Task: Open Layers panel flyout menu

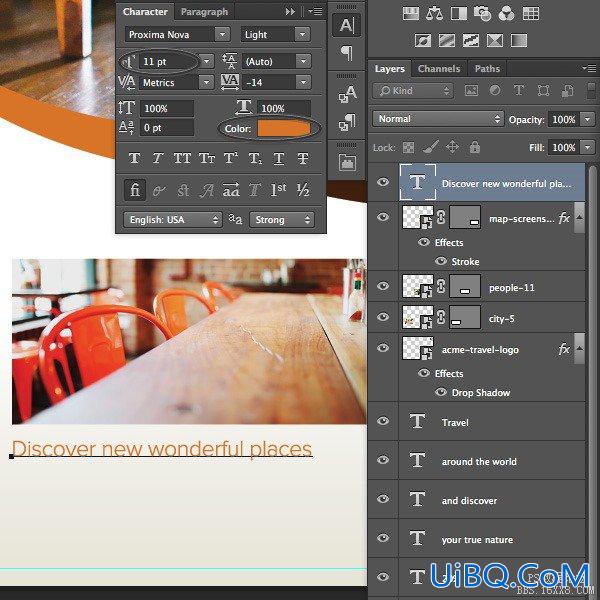Action: click(x=590, y=68)
